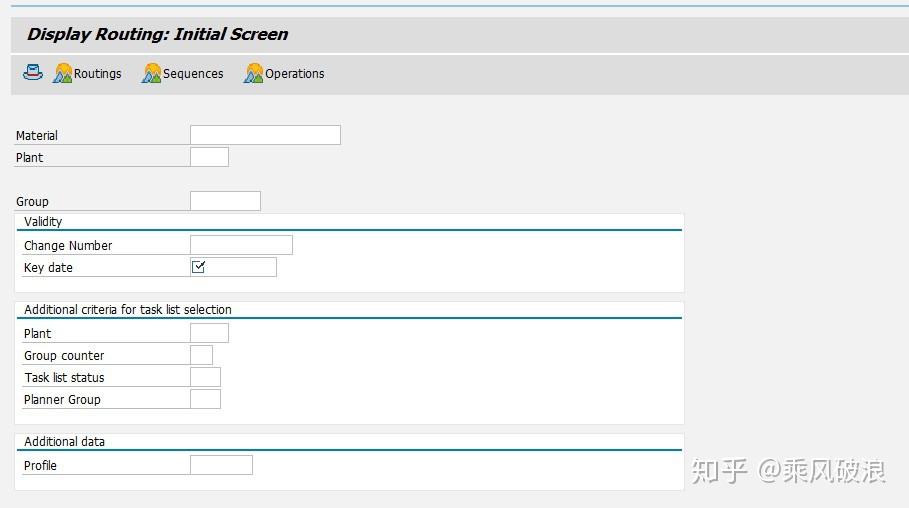This screenshot has width=909, height=508.
Task: Click the Validity section header
Action: (x=43, y=222)
